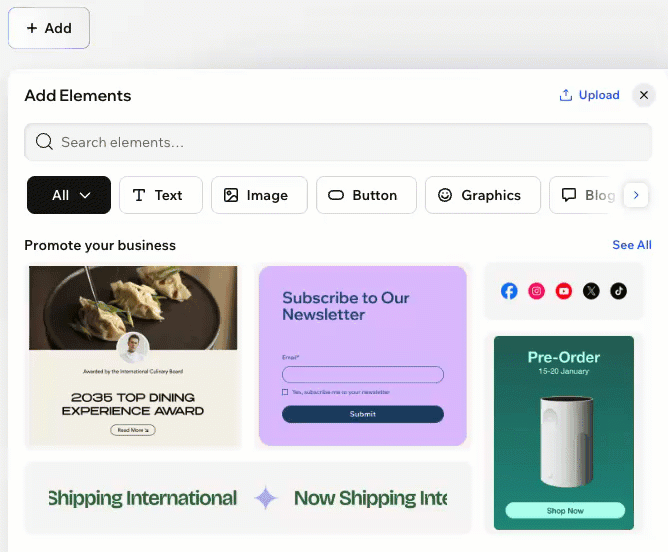This screenshot has width=668, height=552.
Task: Pick the 2035 Top Dining Experience Award card
Action: pos(133,356)
